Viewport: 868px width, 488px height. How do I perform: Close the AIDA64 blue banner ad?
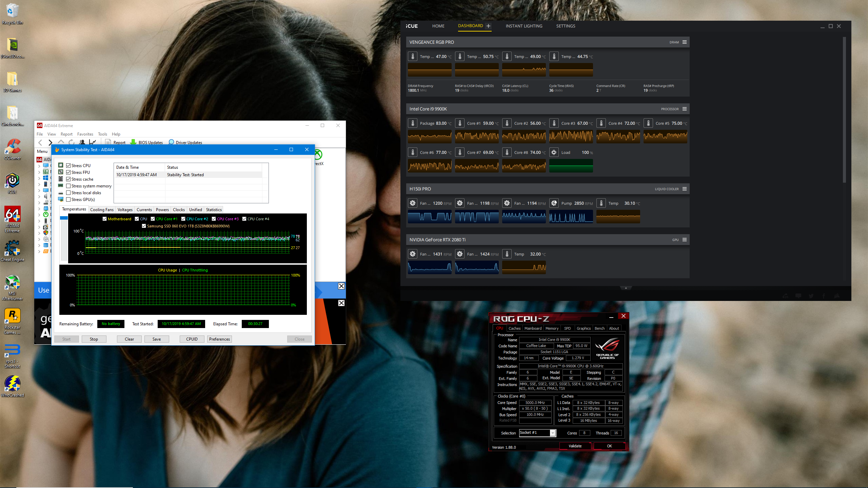coord(341,286)
